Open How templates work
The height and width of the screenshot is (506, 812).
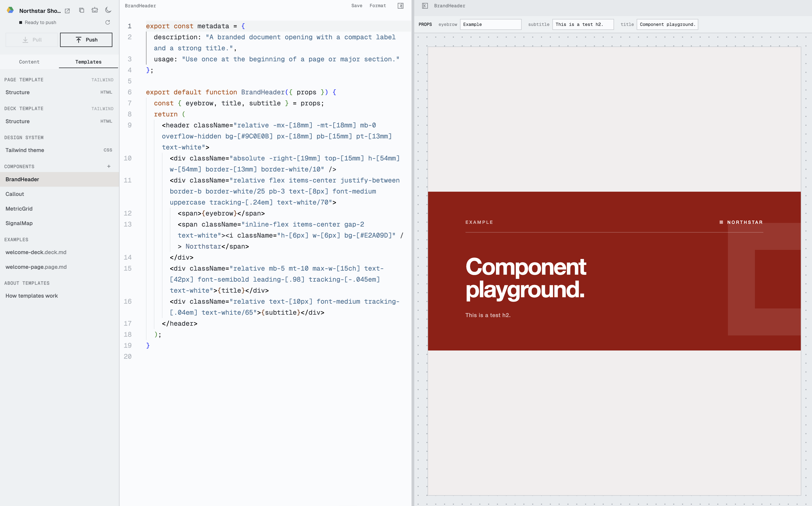[x=59, y=296]
